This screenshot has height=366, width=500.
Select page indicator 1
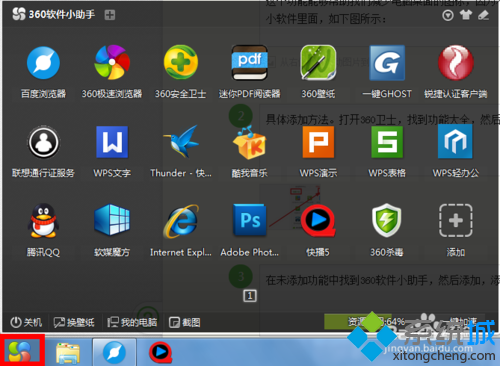tap(250, 296)
